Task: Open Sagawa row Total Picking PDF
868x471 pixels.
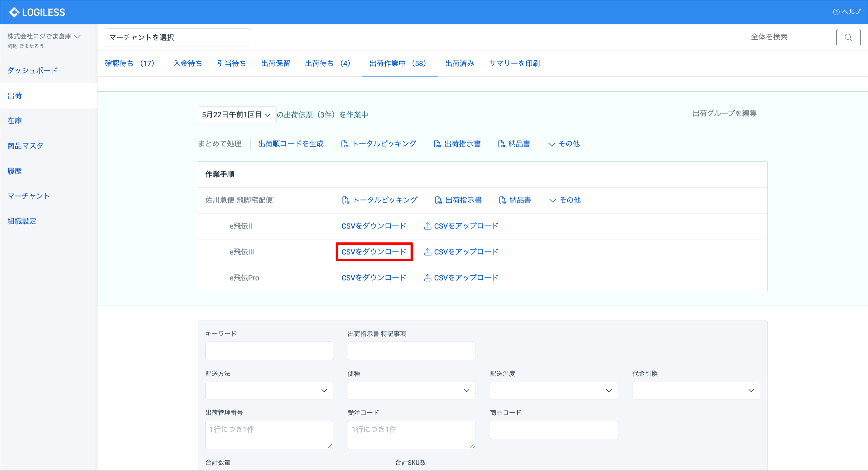Action: 380,200
